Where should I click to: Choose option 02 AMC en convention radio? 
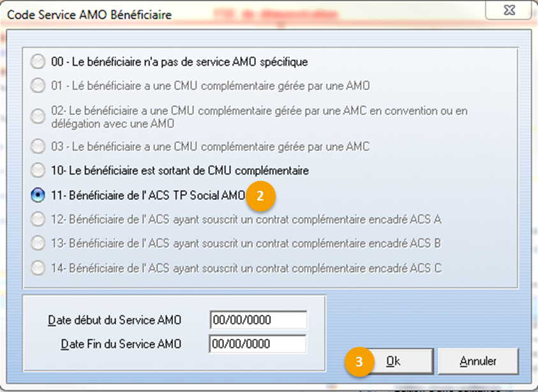tap(38, 116)
